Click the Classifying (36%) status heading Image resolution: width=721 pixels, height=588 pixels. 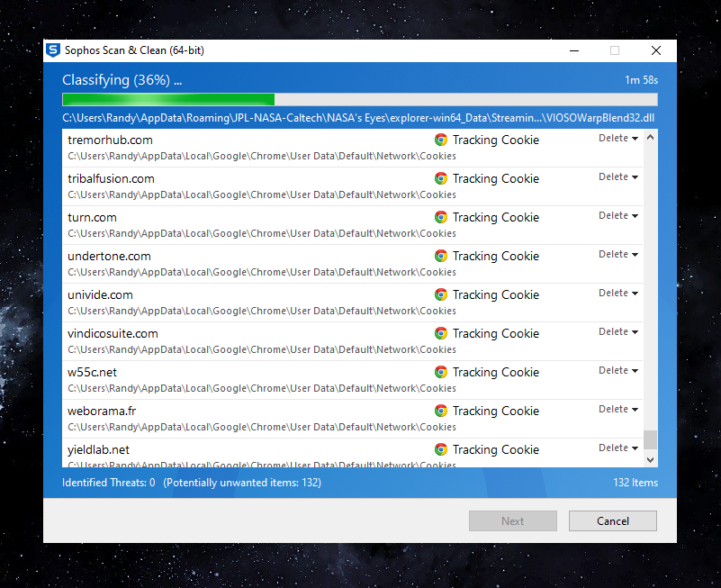pos(122,80)
